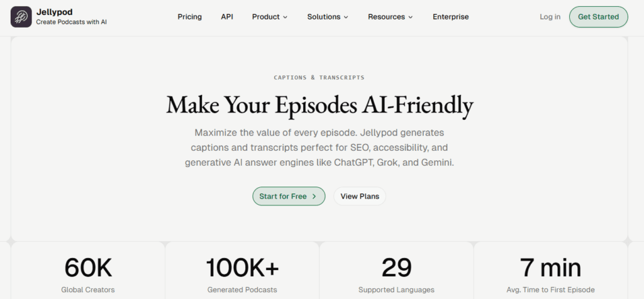
Task: Click the 29 Supported Languages stat card
Action: 396,272
